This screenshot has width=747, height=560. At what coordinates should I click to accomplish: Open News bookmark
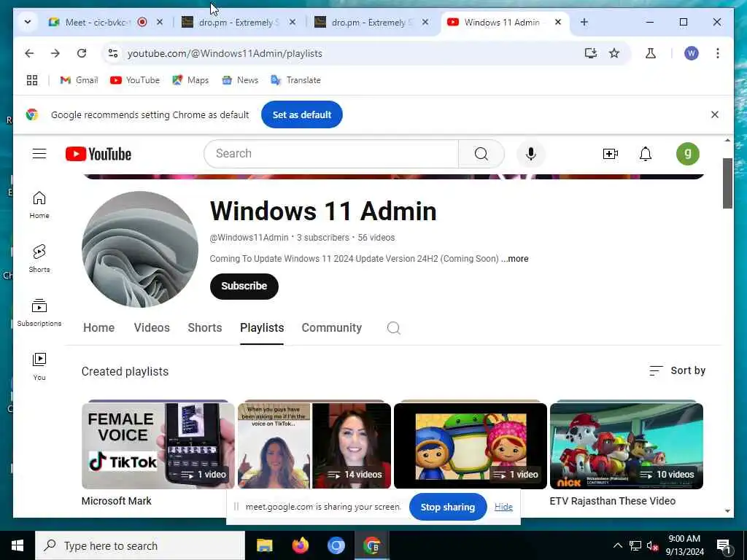pos(240,80)
